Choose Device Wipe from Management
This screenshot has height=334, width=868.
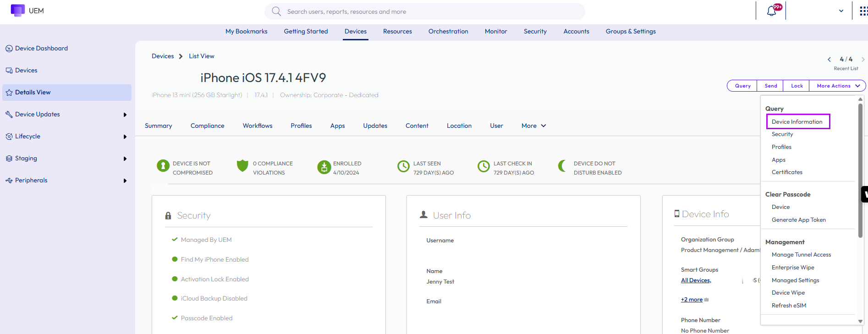tap(788, 293)
